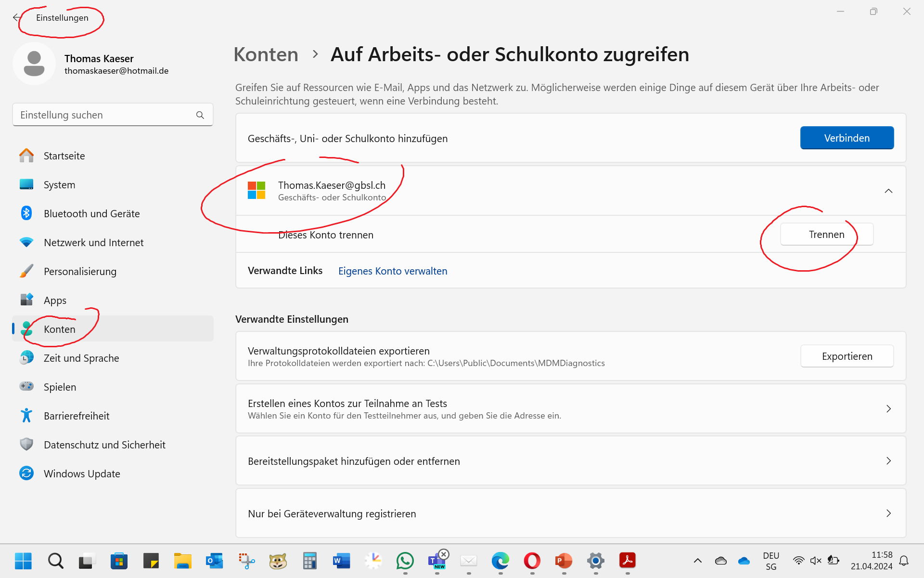Screen dimensions: 924x578
Task: Open WhatsApp from the taskbar
Action: point(405,561)
